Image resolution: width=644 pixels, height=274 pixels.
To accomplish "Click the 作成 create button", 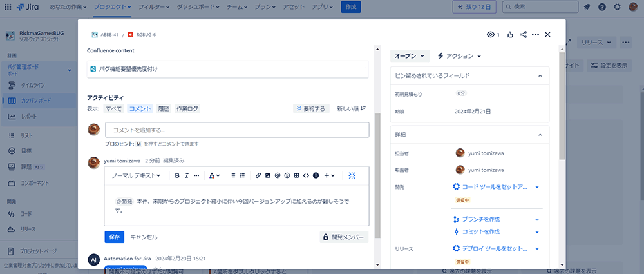I will point(351,7).
